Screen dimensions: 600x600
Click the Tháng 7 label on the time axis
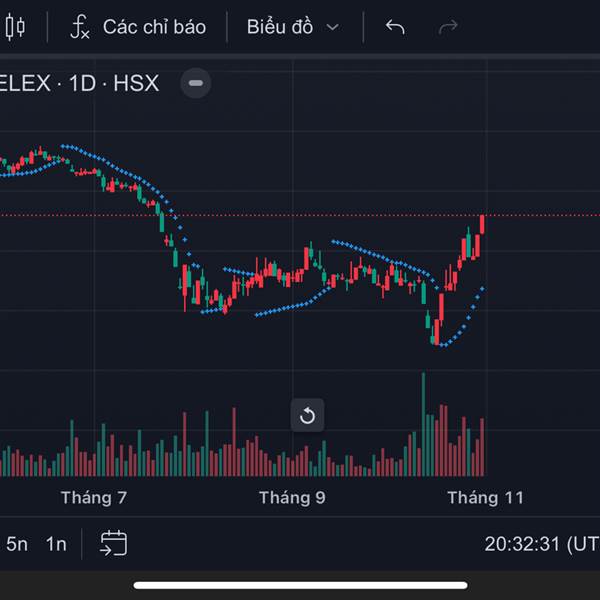(94, 497)
